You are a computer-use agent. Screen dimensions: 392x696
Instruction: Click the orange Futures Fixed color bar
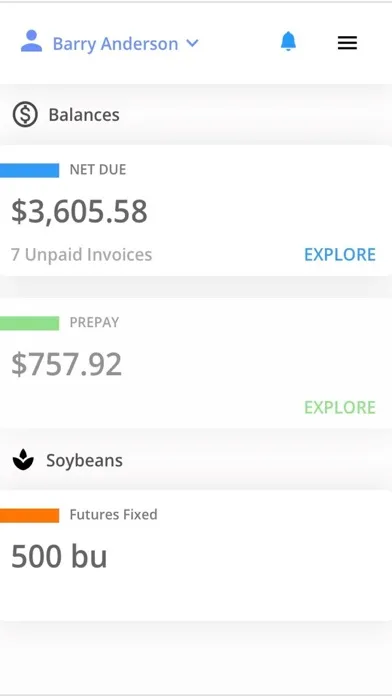29,515
